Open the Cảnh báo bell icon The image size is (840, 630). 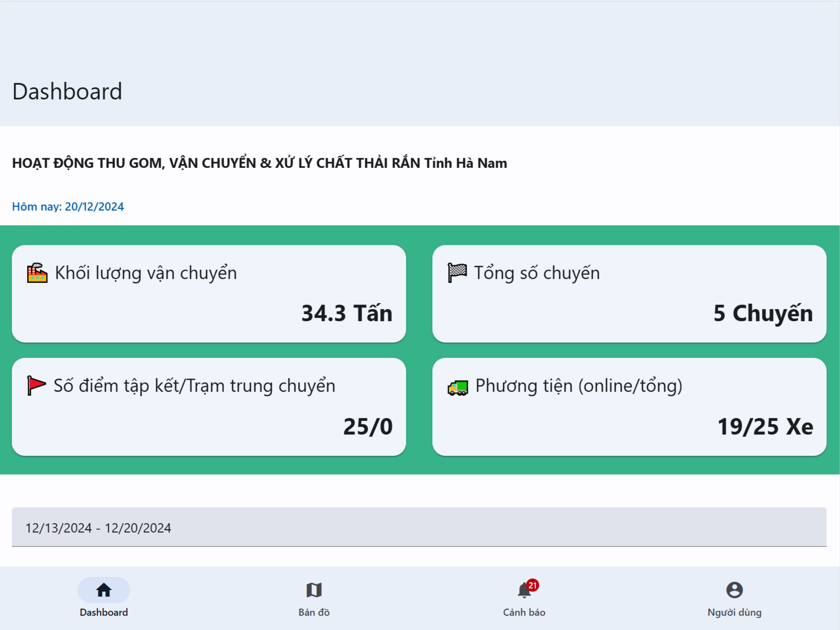pyautogui.click(x=524, y=591)
